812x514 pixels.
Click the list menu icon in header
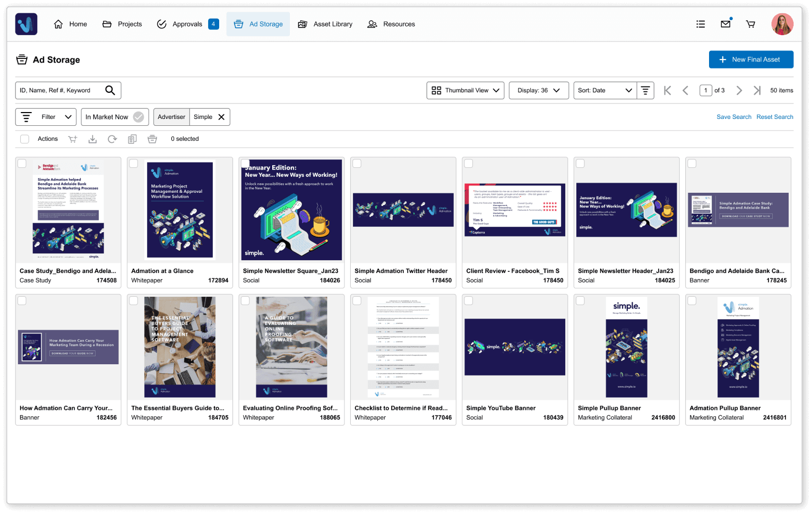701,24
